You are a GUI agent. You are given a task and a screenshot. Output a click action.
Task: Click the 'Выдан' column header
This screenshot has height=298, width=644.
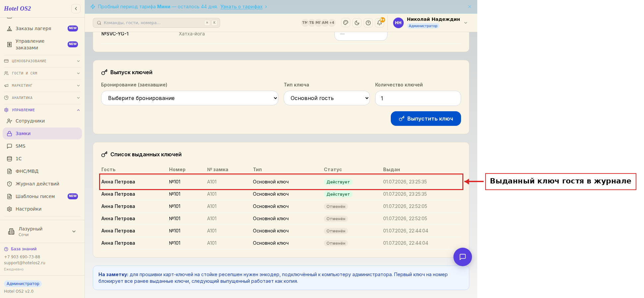point(391,170)
